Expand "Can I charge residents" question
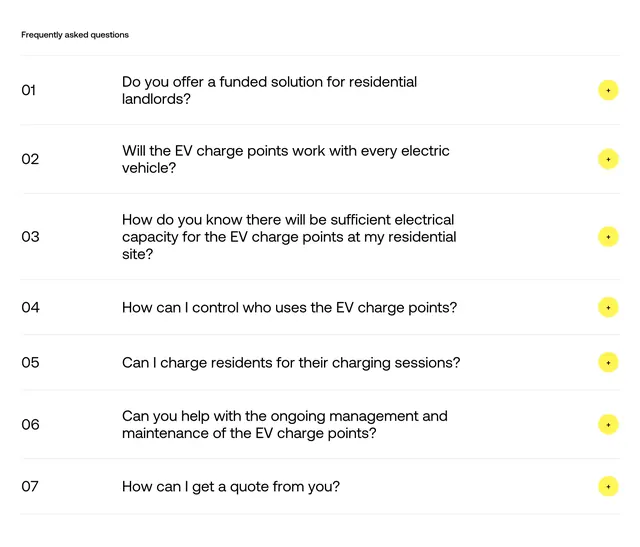640x547 pixels. (x=291, y=362)
